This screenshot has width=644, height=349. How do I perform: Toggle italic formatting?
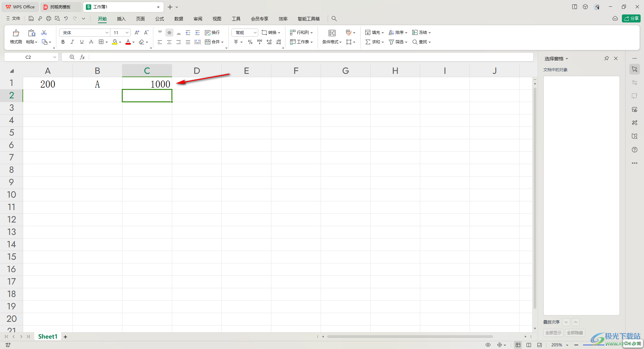(72, 42)
